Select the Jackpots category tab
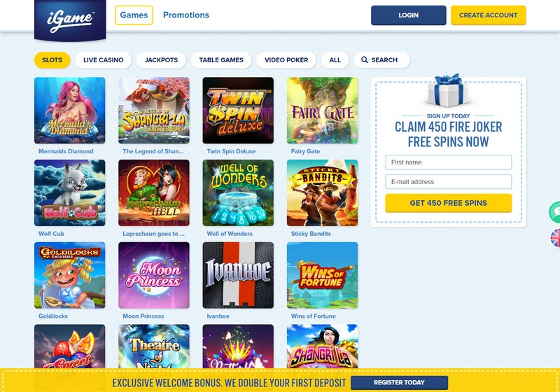This screenshot has height=392, width=560. (161, 60)
